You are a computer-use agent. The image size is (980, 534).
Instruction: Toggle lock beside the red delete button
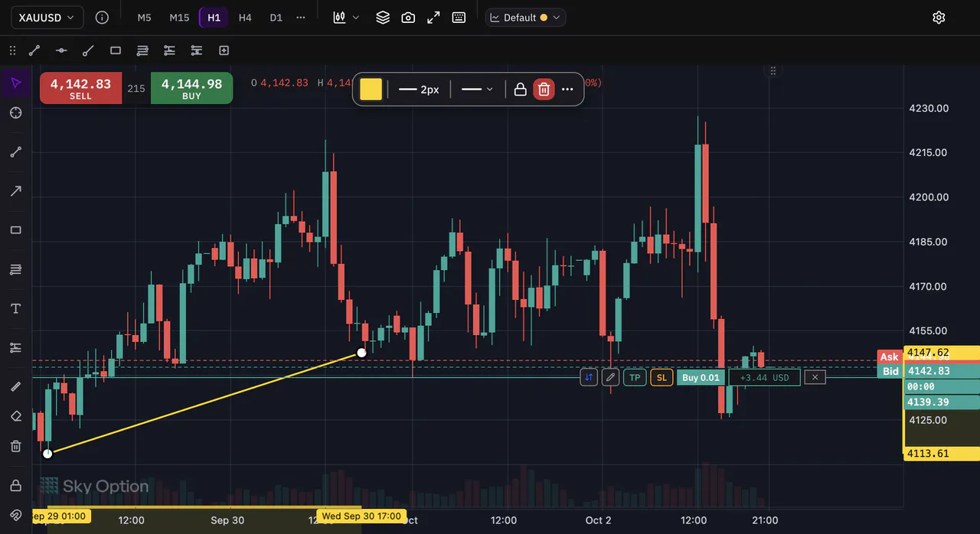pyautogui.click(x=520, y=90)
